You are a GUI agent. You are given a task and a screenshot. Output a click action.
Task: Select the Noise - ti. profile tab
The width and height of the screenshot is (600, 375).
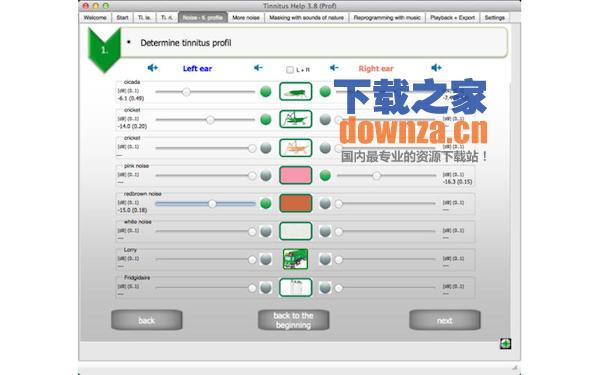coord(203,18)
